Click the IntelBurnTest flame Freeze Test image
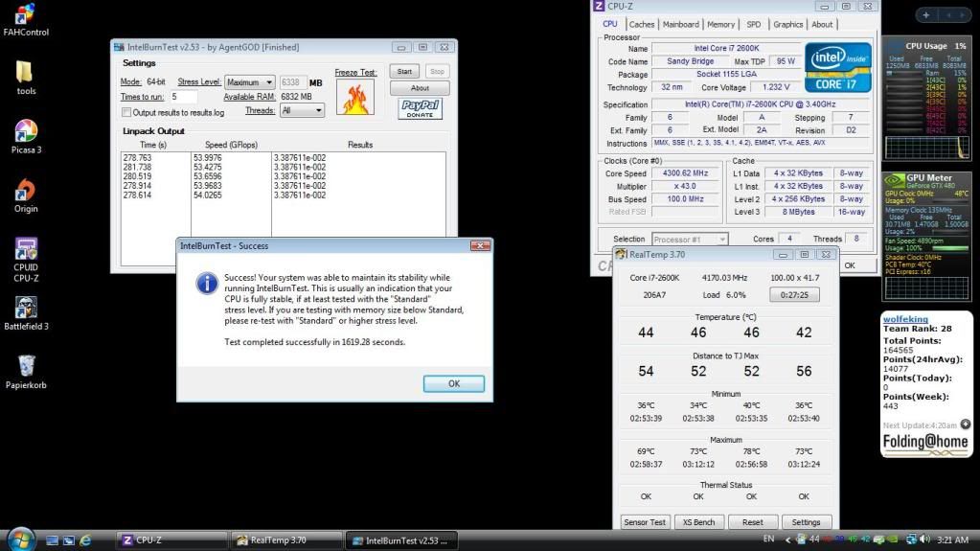The image size is (980, 551). [x=355, y=97]
